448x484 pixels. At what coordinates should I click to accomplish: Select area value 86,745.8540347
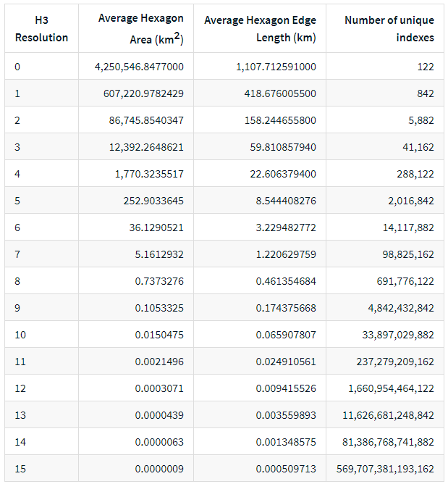click(x=146, y=120)
